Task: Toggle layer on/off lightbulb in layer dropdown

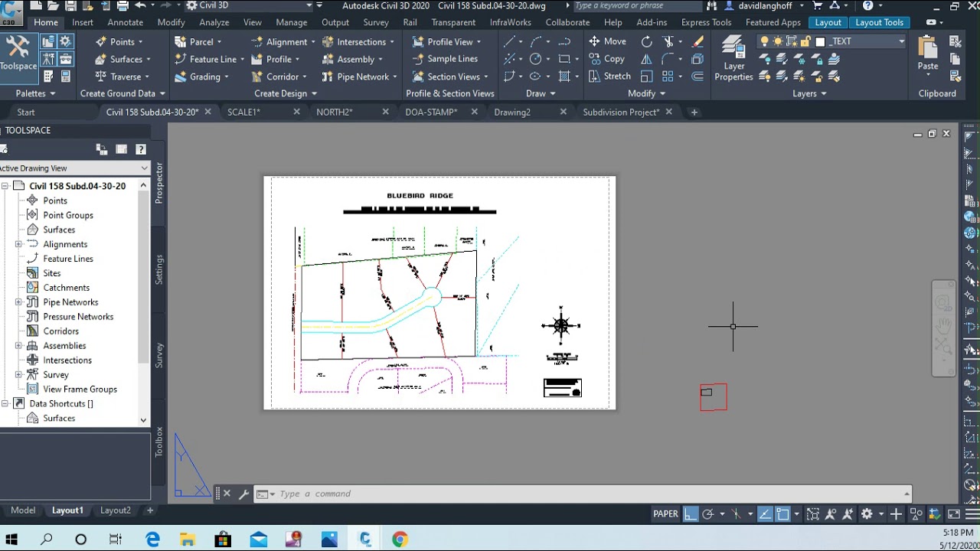Action: pos(764,41)
